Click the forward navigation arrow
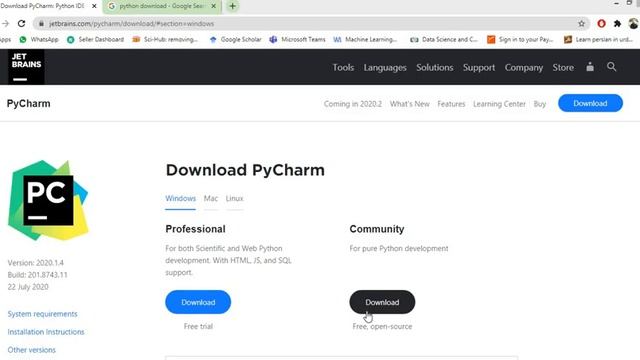The height and width of the screenshot is (360, 640). point(5,24)
